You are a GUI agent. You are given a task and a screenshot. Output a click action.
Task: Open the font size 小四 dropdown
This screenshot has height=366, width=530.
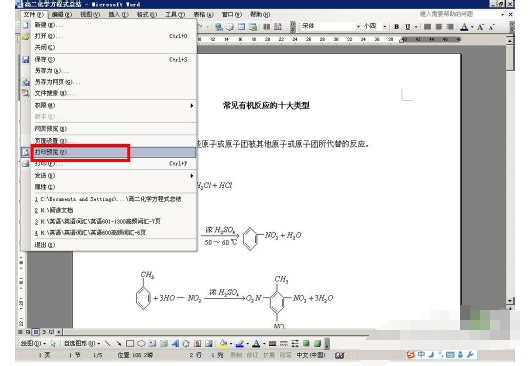385,26
